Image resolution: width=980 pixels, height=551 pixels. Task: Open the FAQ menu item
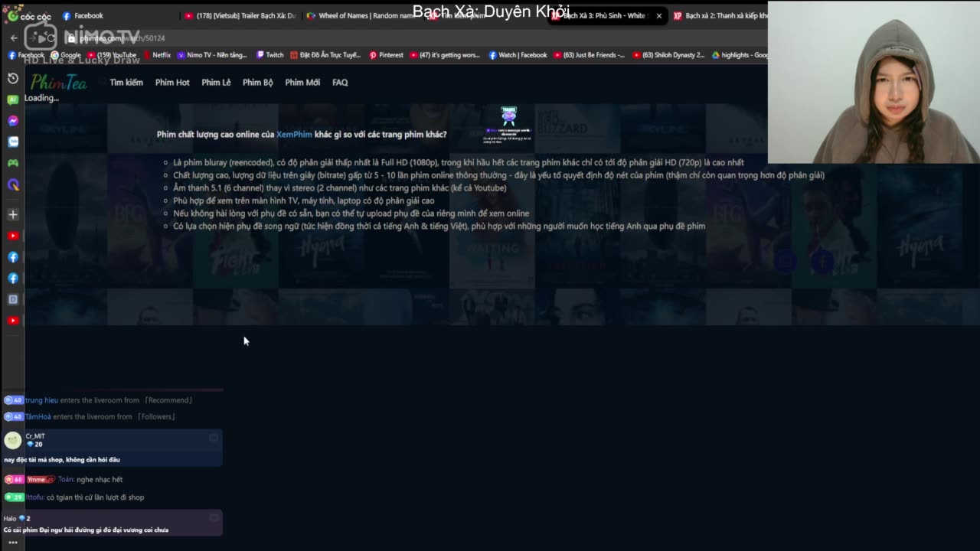[x=340, y=82]
